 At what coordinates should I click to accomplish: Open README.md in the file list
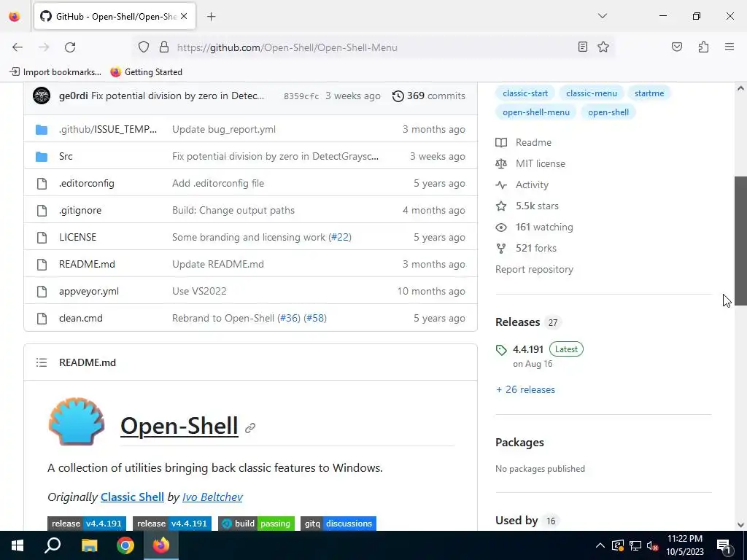(87, 264)
